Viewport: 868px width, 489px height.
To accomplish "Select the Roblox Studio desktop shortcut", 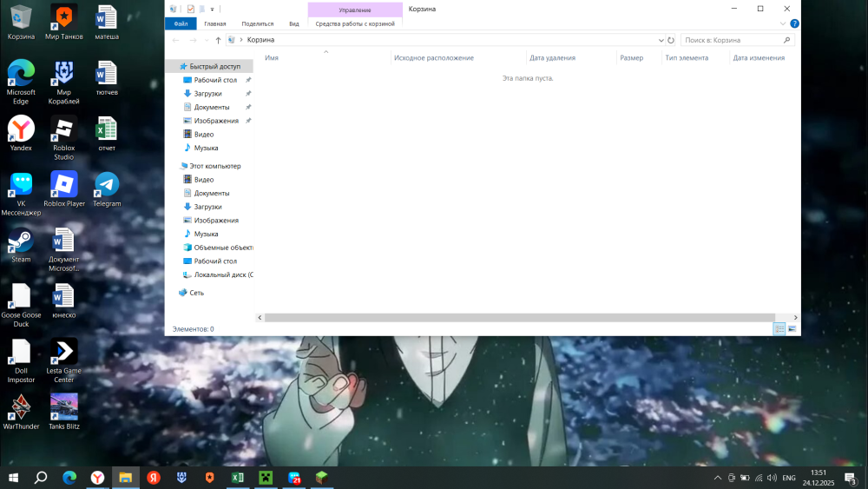I will tap(63, 138).
